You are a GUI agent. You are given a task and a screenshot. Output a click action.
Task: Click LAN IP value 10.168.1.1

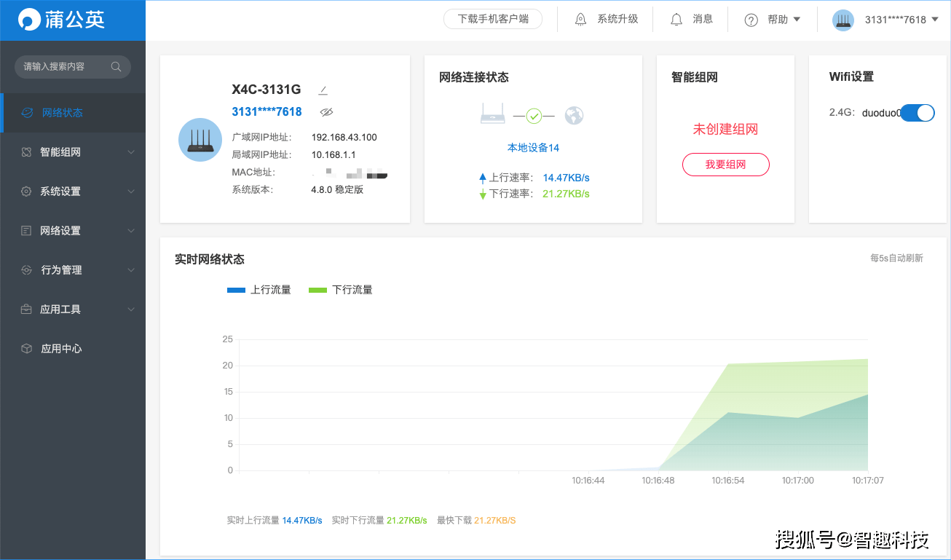(334, 155)
